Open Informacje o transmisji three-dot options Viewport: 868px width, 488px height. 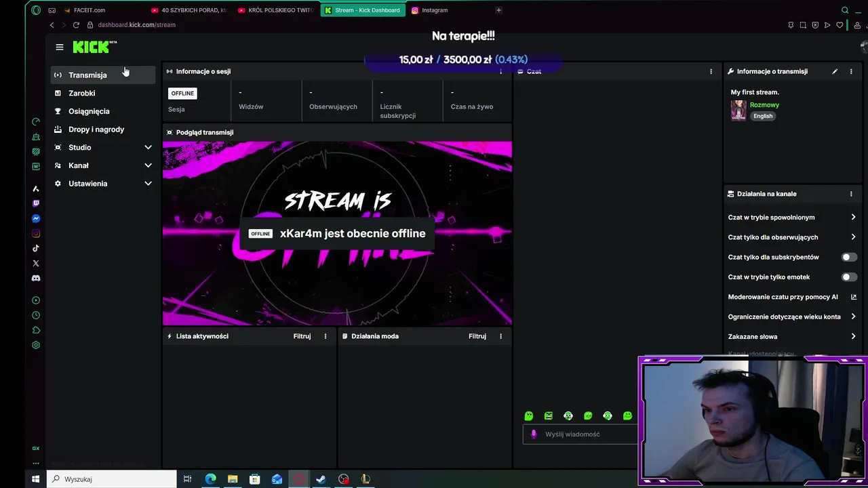tap(851, 71)
